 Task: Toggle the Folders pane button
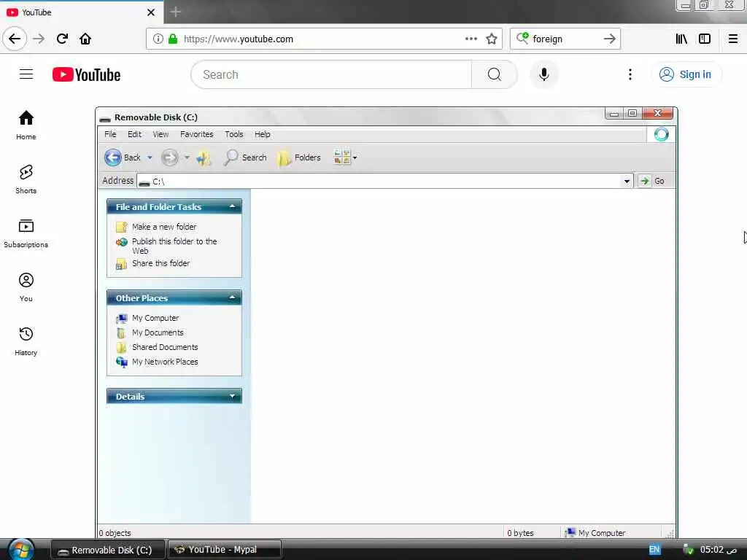coord(299,157)
